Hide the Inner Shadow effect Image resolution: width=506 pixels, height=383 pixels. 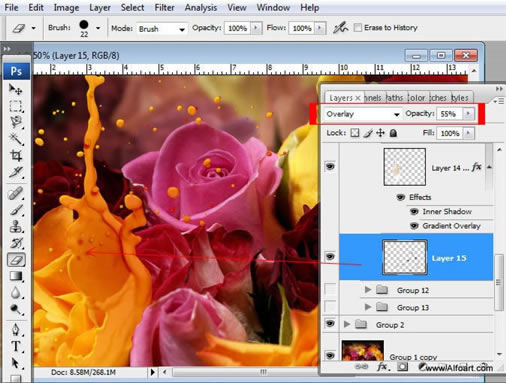click(x=414, y=211)
